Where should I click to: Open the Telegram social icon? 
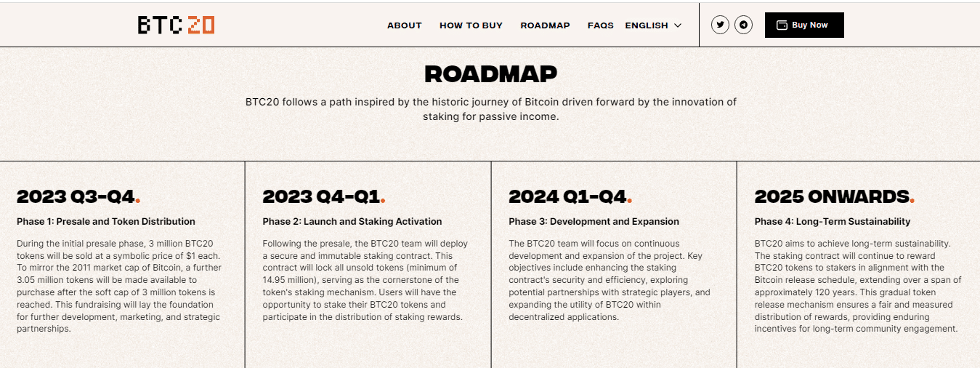[x=743, y=25]
